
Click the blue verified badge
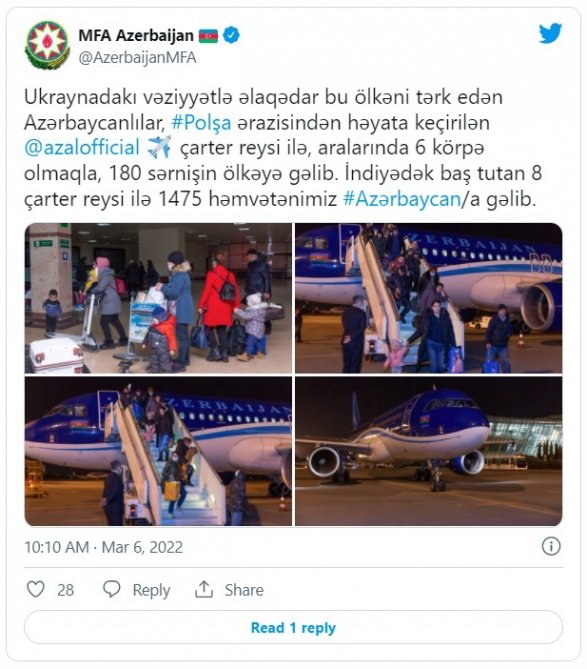click(x=231, y=35)
